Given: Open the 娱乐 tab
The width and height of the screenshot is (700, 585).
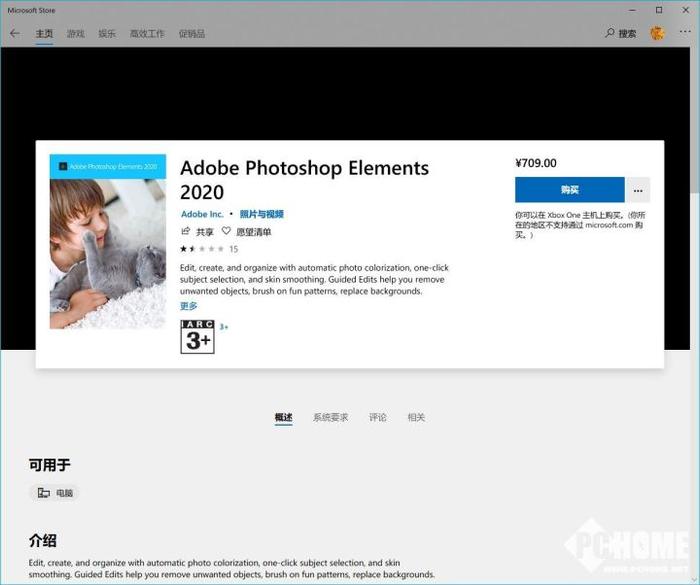Looking at the screenshot, I should (x=107, y=33).
